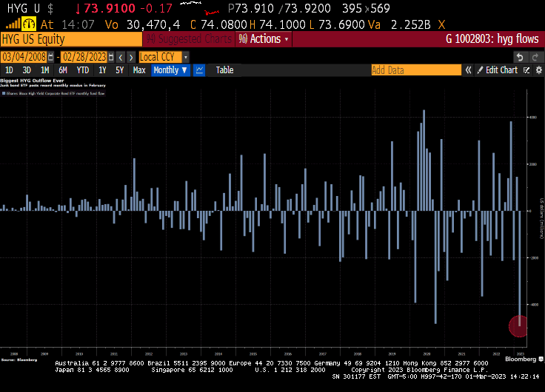Click the Add Data input field
The width and height of the screenshot is (545, 392).
(415, 70)
